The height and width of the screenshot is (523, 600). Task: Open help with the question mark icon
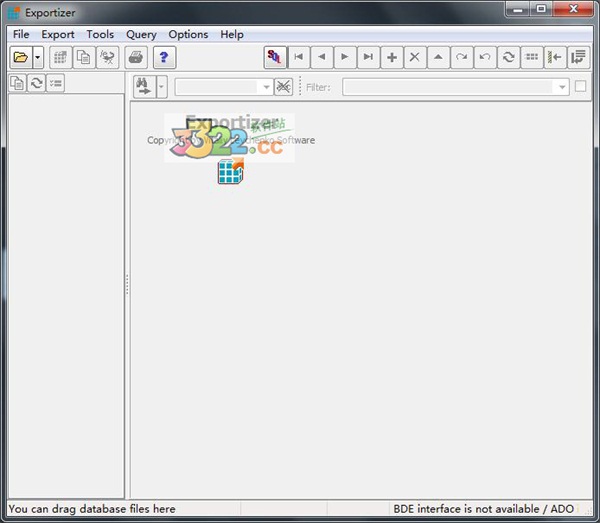pos(165,57)
